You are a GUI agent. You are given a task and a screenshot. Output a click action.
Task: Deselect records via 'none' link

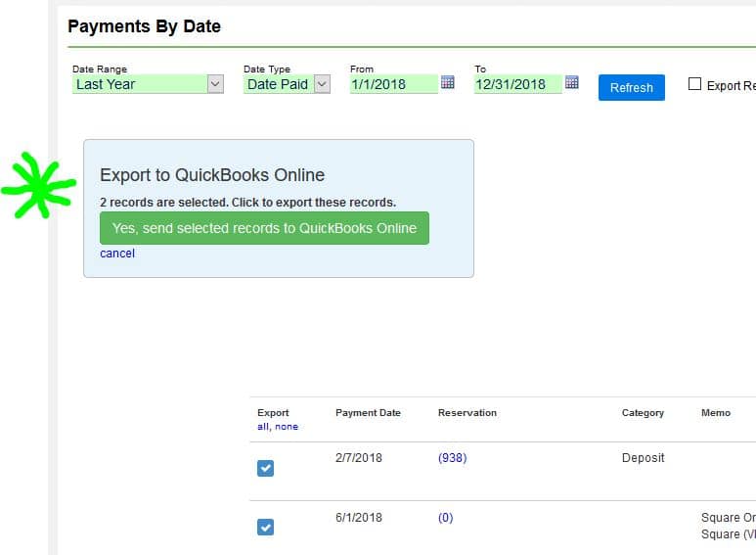[x=287, y=427]
